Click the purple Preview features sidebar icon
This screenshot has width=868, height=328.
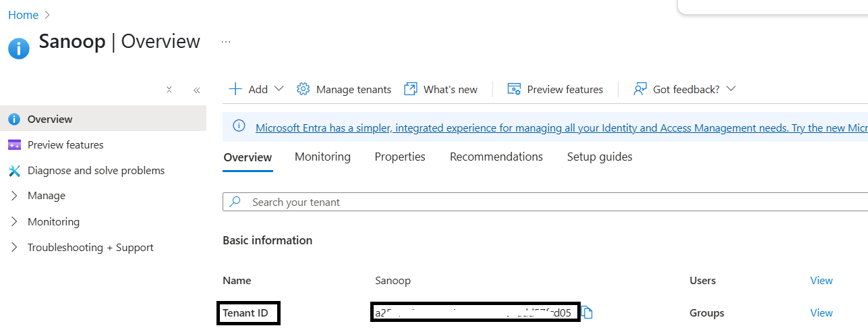14,144
